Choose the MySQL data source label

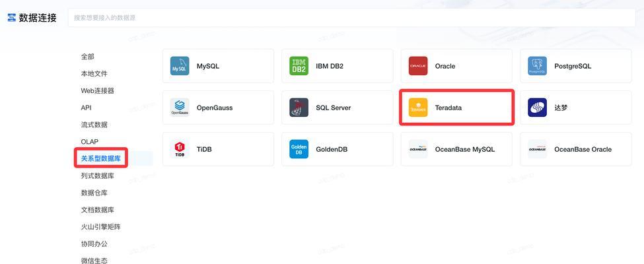pyautogui.click(x=208, y=66)
